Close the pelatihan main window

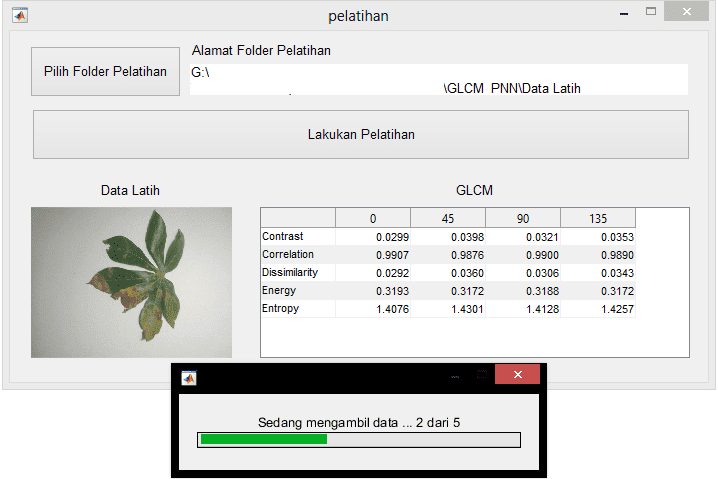click(689, 12)
